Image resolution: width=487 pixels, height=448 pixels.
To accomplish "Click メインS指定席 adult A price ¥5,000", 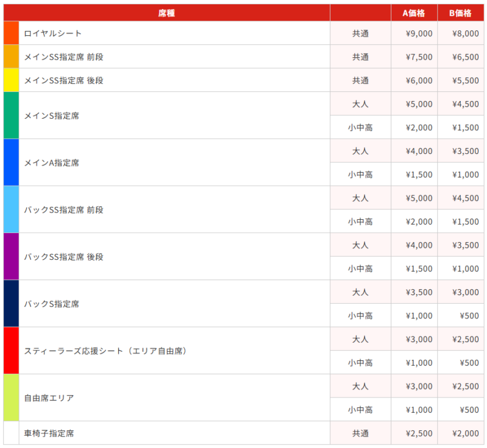I will [419, 104].
